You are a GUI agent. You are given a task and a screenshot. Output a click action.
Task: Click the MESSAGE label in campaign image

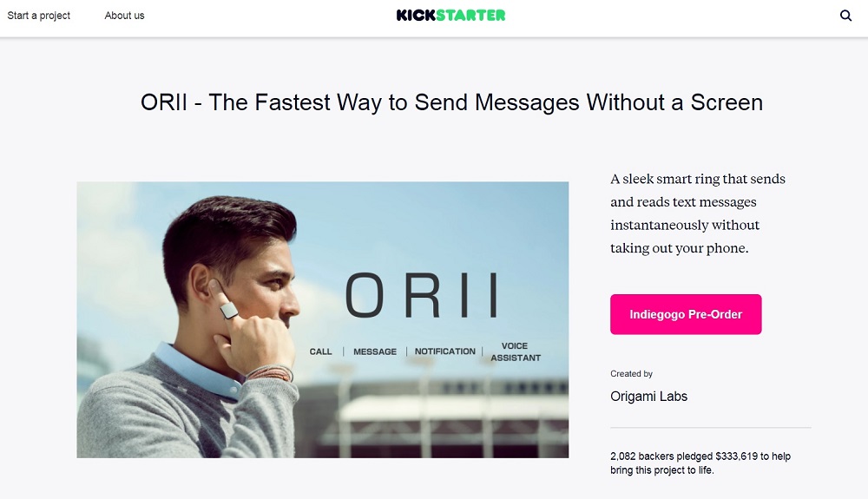point(375,351)
